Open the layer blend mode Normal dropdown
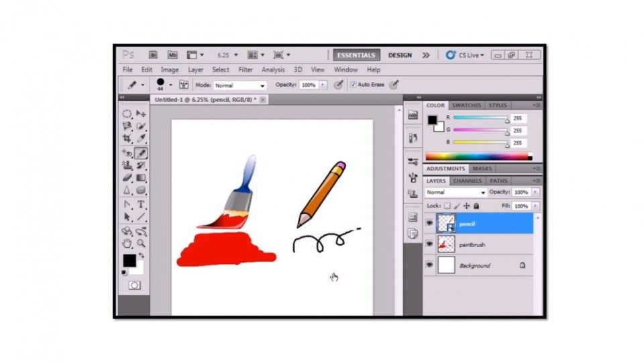Screen dimensions: 644x362 click(x=456, y=192)
